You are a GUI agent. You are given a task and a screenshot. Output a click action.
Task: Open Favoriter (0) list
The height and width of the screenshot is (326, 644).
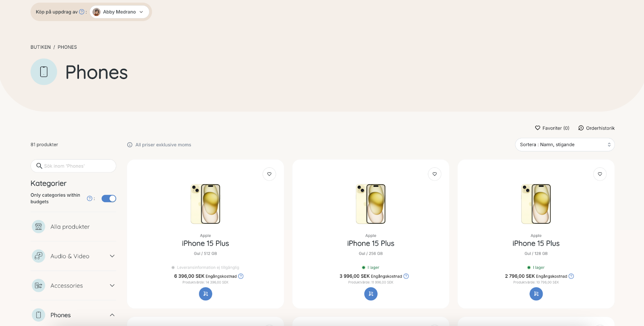(552, 128)
